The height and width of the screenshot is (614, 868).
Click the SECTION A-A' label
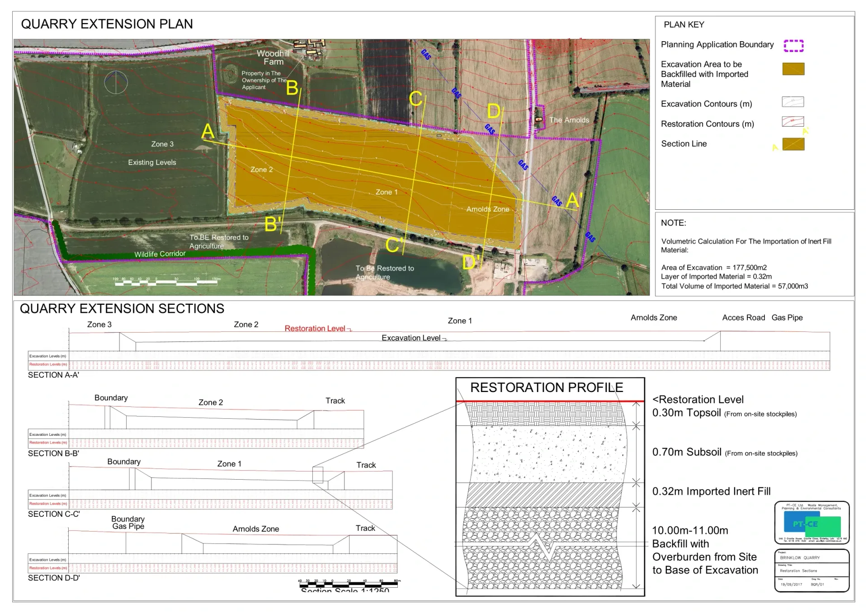[x=54, y=375]
